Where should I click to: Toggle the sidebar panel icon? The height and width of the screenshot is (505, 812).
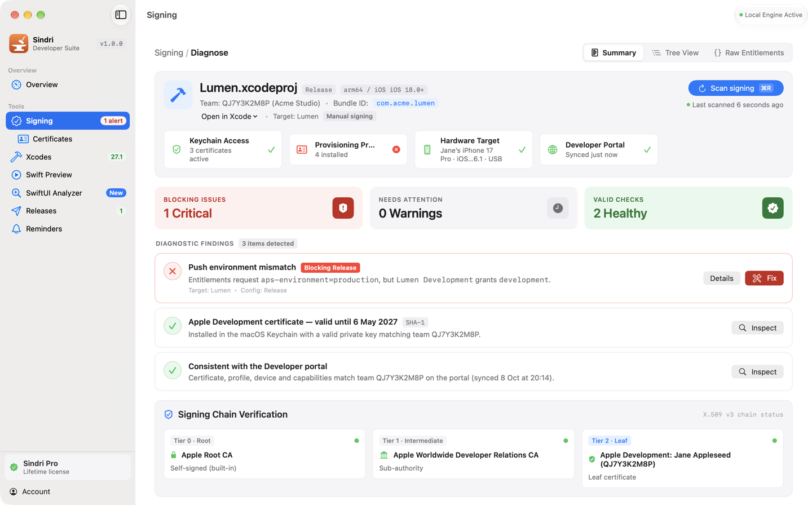121,15
